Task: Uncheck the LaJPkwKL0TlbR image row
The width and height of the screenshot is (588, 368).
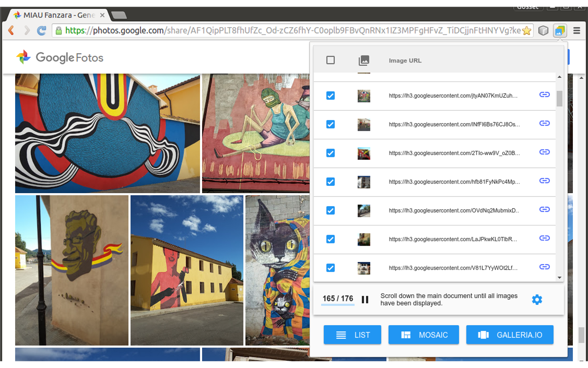Action: tap(330, 239)
